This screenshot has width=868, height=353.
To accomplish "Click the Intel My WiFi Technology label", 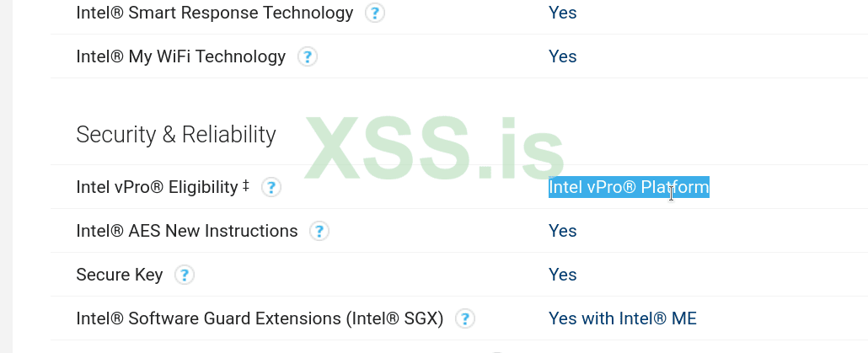I will click(180, 57).
